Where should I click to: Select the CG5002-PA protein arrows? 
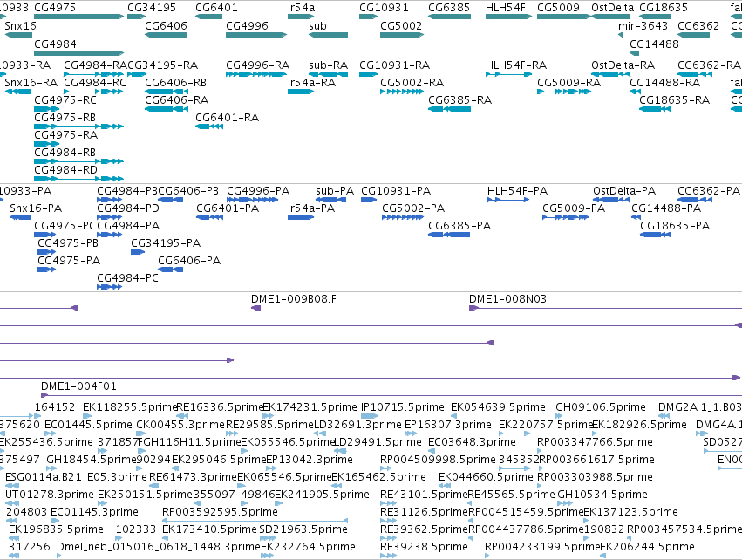coord(403,217)
